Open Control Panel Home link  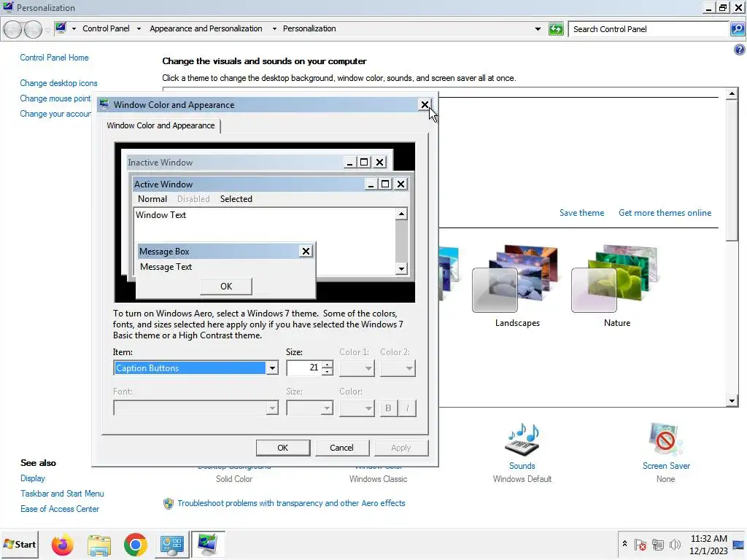[54, 58]
